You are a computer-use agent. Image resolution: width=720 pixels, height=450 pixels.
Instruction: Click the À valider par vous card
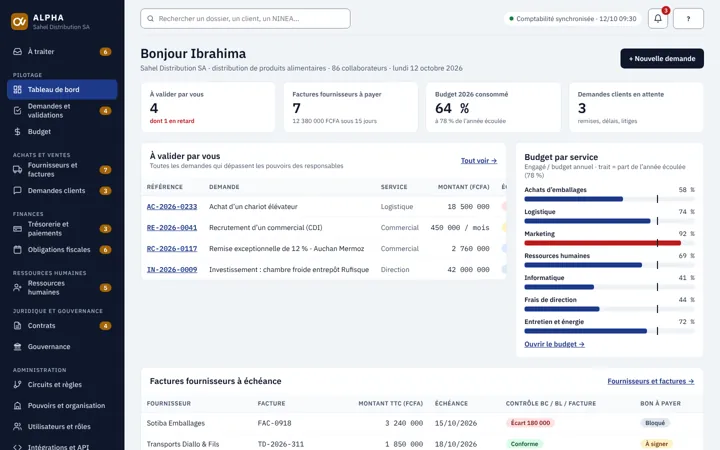tap(208, 107)
